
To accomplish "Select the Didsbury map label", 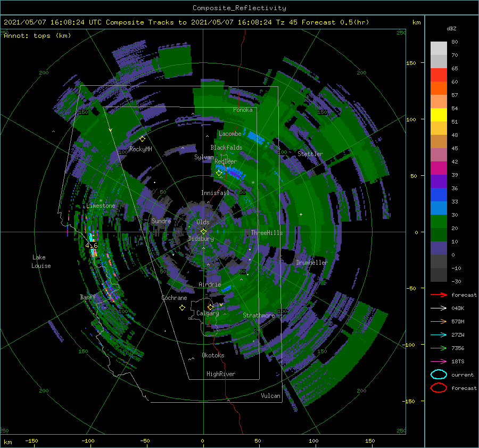I will (x=201, y=239).
